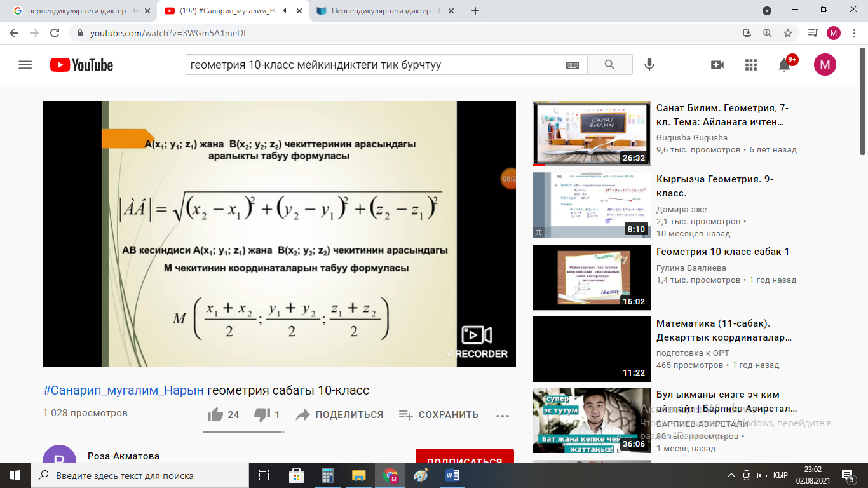This screenshot has height=488, width=868.
Task: Bookmark this page with the star
Action: pos(788,33)
